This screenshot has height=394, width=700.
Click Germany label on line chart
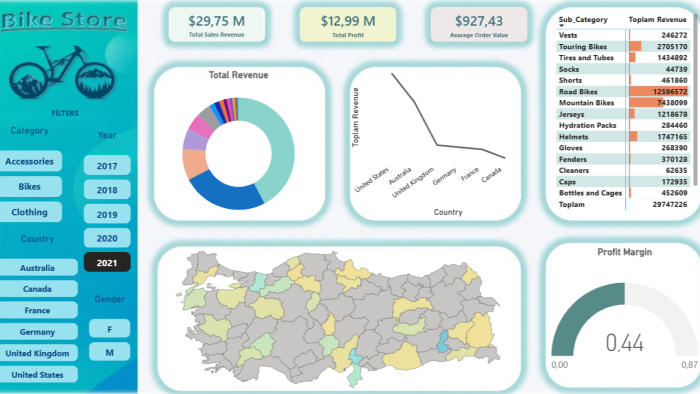(x=445, y=176)
